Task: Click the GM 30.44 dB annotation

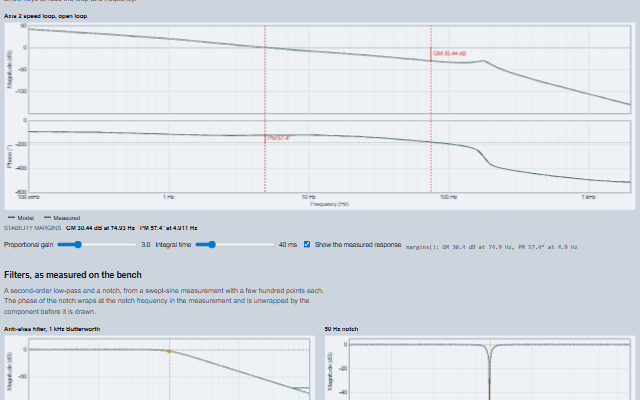Action: [x=449, y=53]
